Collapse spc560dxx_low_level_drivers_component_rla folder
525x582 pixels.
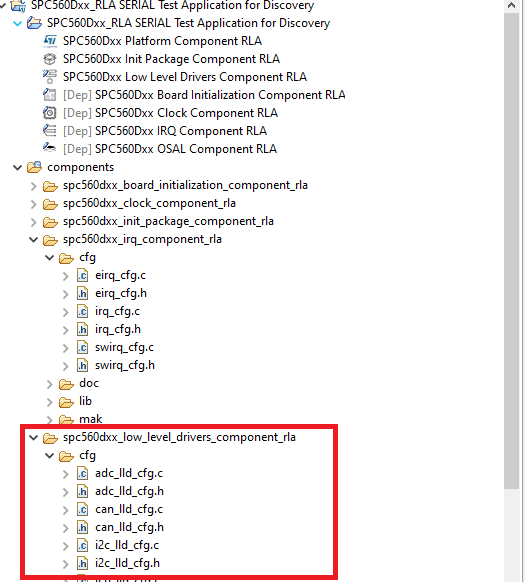click(33, 437)
